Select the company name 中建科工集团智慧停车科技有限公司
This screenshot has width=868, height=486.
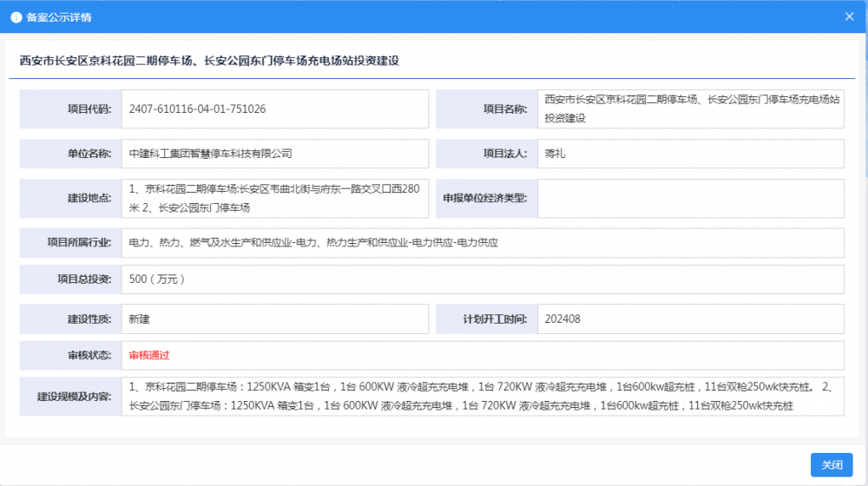pos(210,154)
